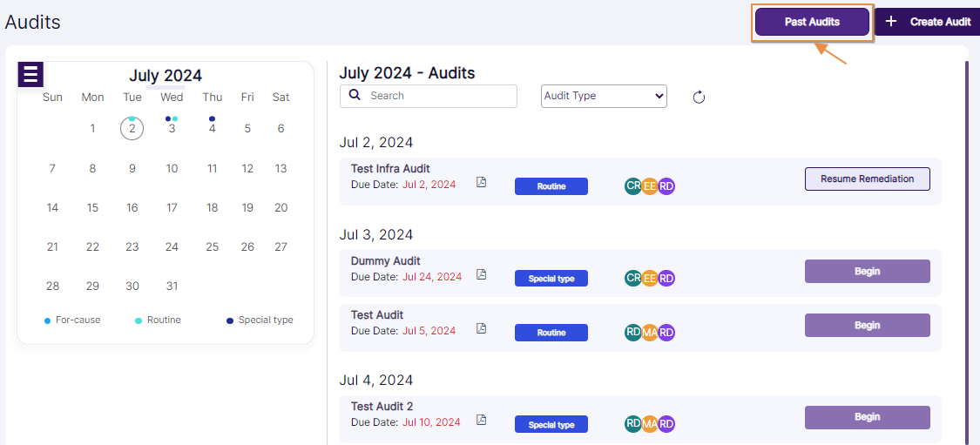Click MA avatar on Test Audit 2

coord(650,424)
